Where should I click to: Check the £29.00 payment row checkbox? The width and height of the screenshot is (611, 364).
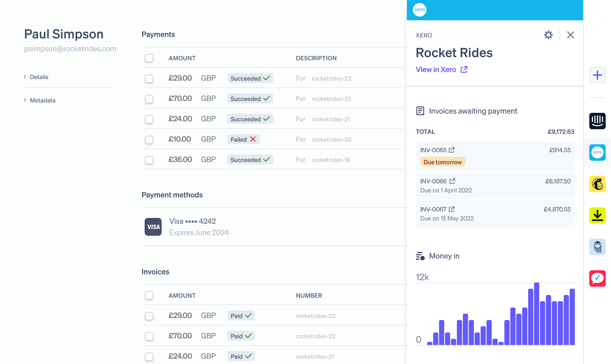tap(149, 78)
